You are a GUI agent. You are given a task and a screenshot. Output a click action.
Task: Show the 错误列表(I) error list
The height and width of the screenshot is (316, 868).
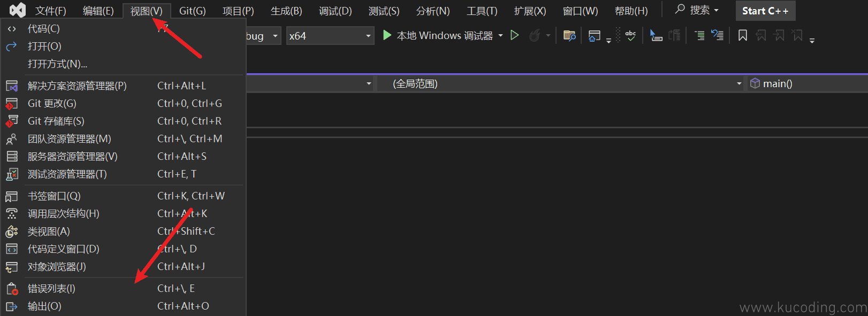pos(123,289)
